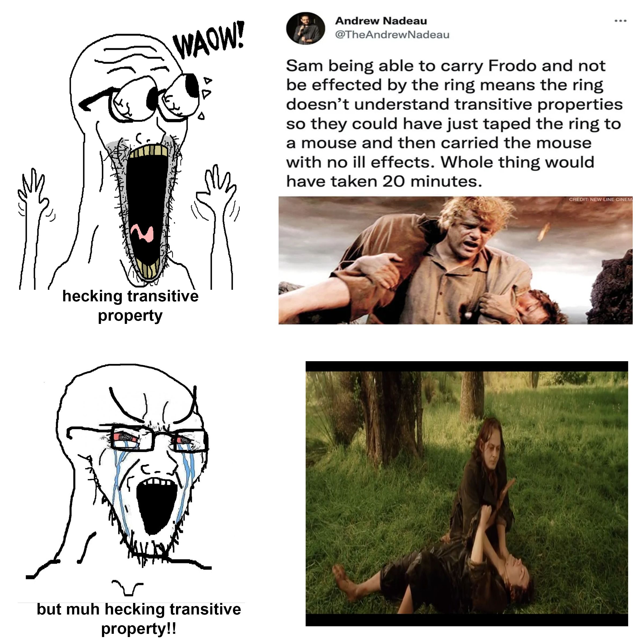Image resolution: width=644 pixels, height=644 pixels.
Task: Select the tweet text about transitive properties
Action: coord(454,123)
